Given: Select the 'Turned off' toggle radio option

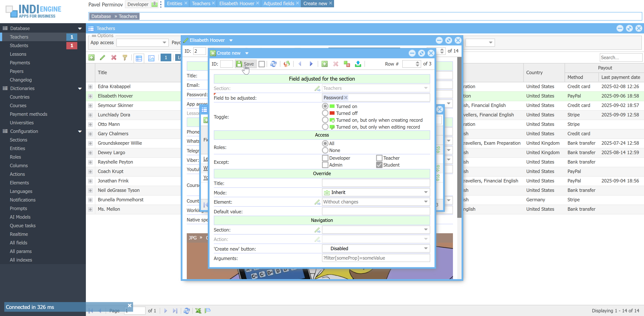Looking at the screenshot, I should (x=325, y=113).
